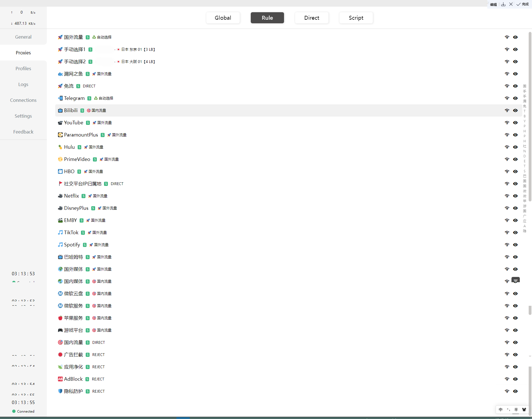The width and height of the screenshot is (532, 419).
Task: Check latency for 隐私防护 group
Action: click(507, 391)
